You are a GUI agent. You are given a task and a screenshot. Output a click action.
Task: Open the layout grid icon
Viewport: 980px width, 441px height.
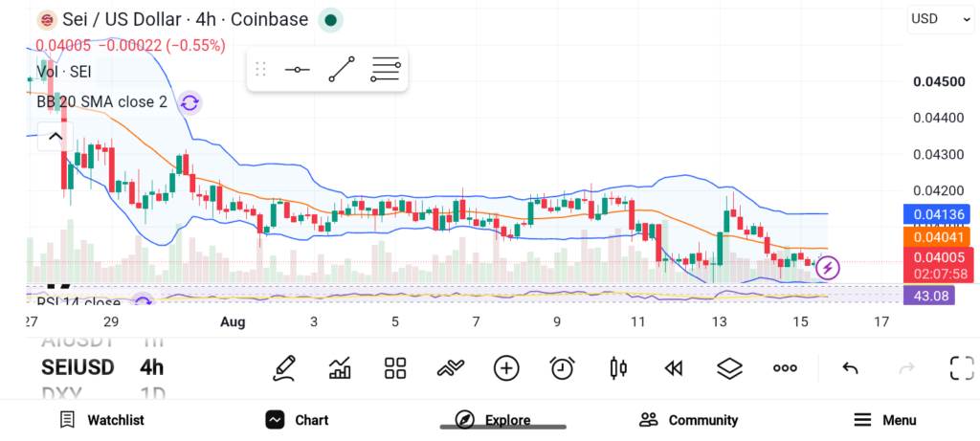point(395,368)
